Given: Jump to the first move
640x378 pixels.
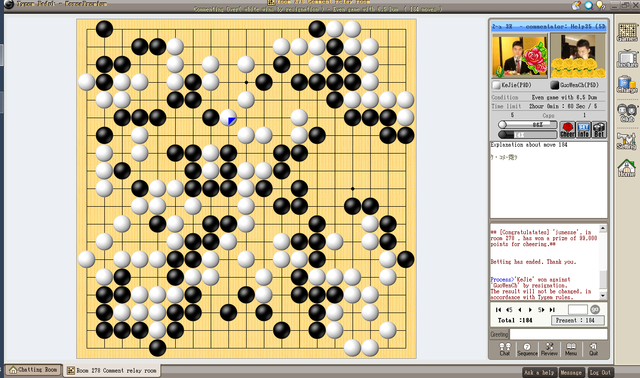Looking at the screenshot, I should point(498,310).
